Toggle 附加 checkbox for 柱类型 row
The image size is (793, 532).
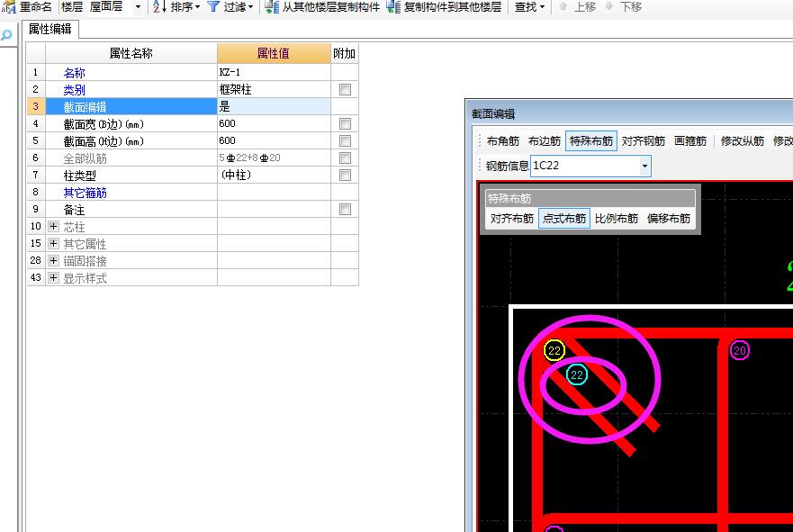pos(345,175)
